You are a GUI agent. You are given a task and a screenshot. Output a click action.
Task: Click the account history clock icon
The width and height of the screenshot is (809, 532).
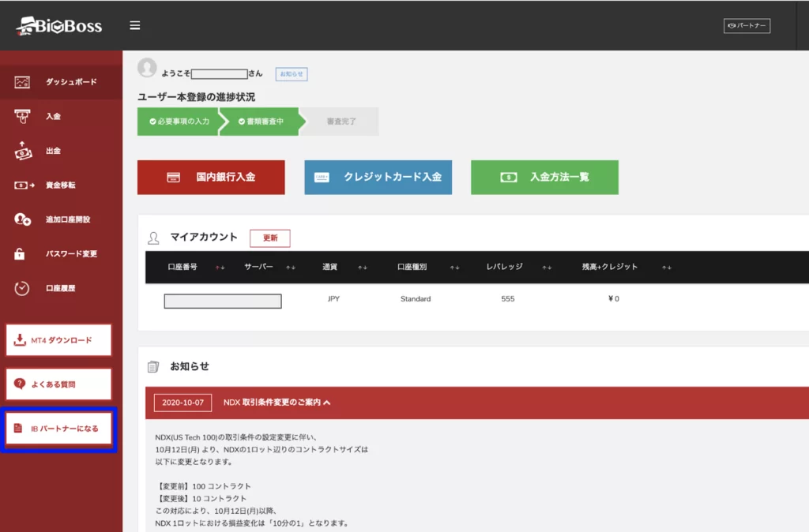(x=22, y=288)
